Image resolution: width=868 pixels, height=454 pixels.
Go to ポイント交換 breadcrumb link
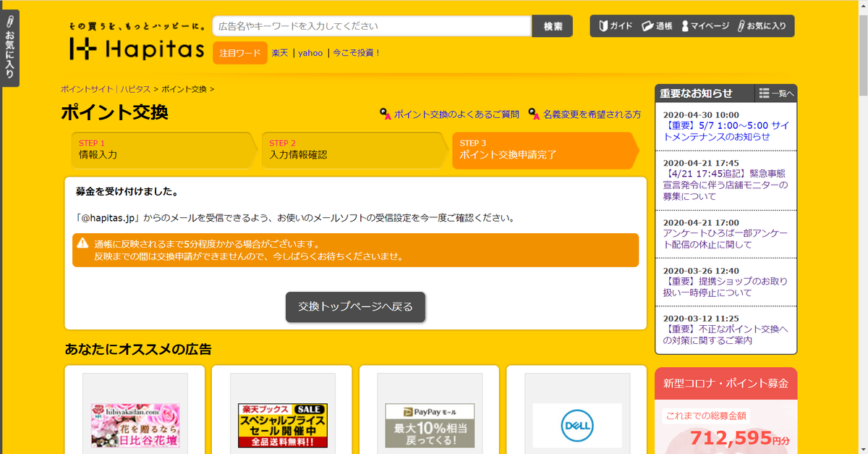[184, 89]
